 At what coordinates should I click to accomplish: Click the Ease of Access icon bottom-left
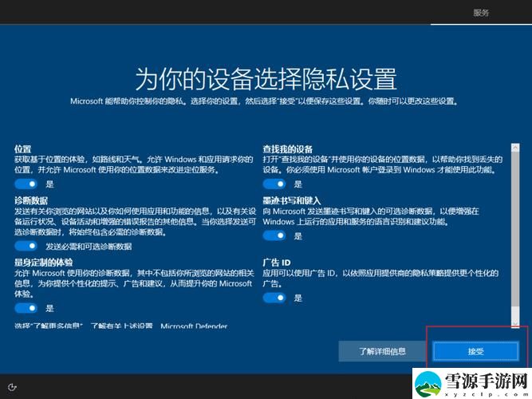[x=12, y=387]
